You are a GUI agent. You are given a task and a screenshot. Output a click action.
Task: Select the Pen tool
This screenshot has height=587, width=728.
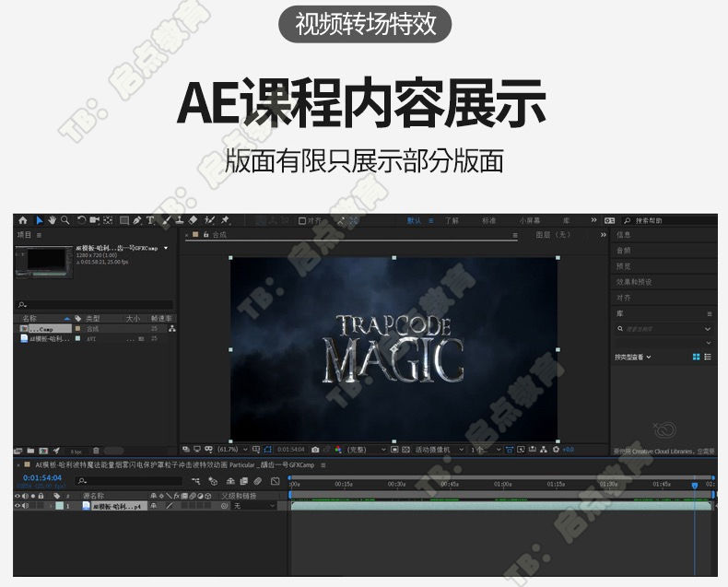(x=135, y=221)
